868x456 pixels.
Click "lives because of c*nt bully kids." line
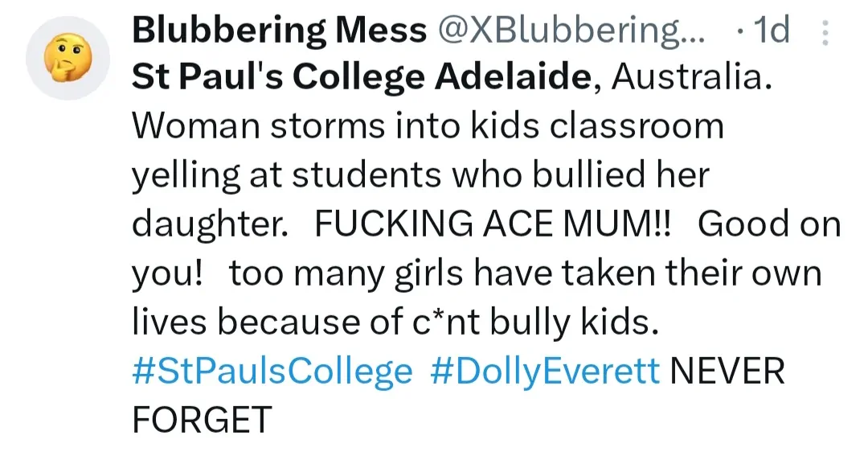(x=395, y=322)
